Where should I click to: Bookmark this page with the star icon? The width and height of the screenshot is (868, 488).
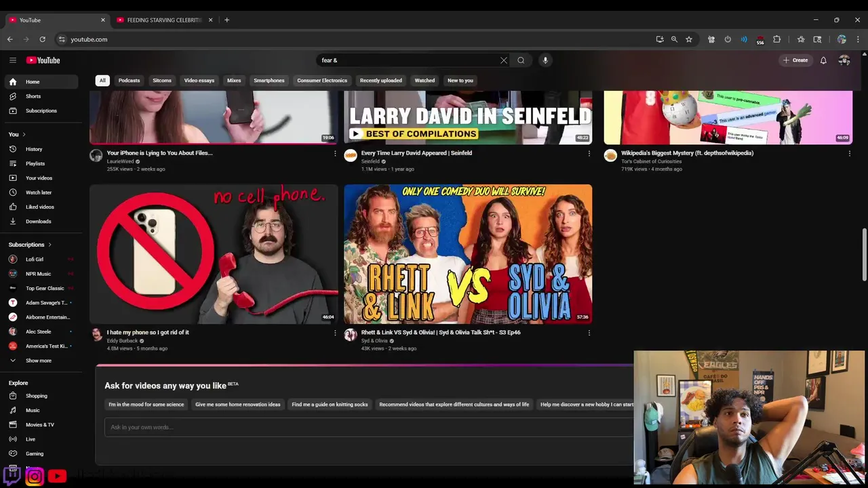click(689, 39)
